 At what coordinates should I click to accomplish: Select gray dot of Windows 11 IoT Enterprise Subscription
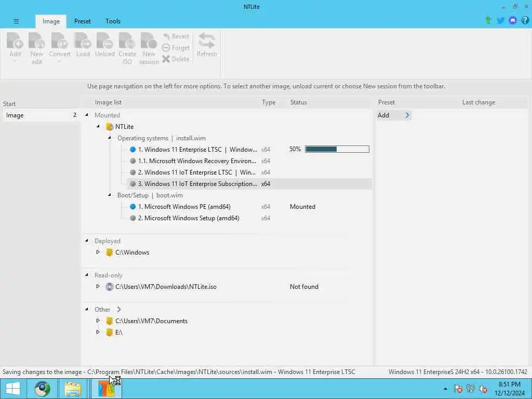132,184
